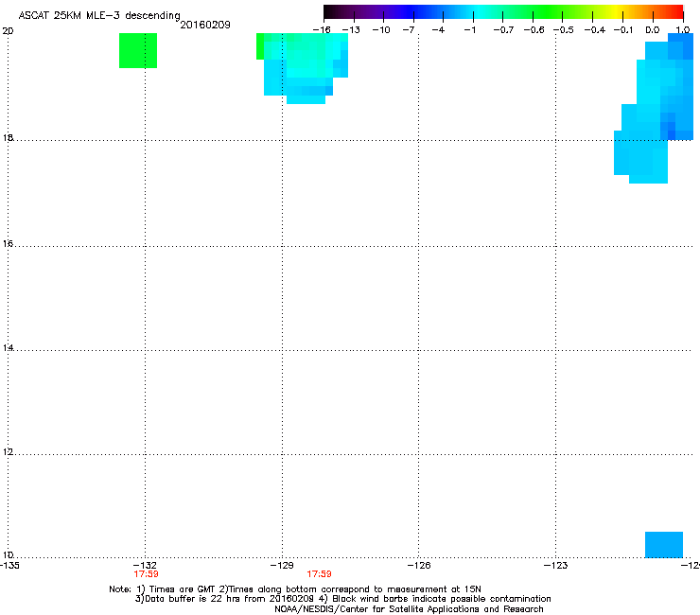Click the colorbar label "-13"

click(x=351, y=30)
